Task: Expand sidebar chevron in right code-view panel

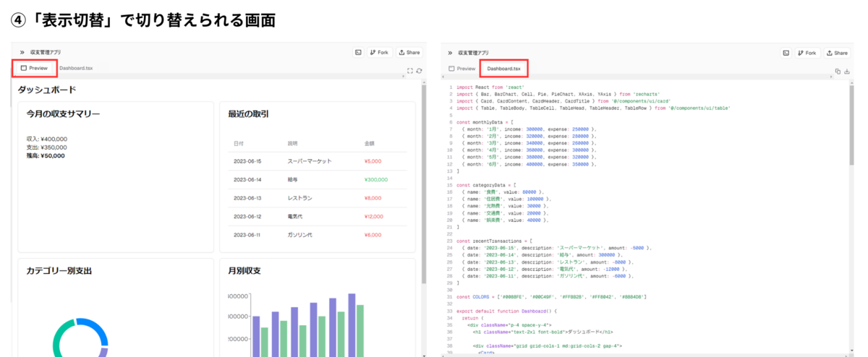Action: (x=450, y=53)
